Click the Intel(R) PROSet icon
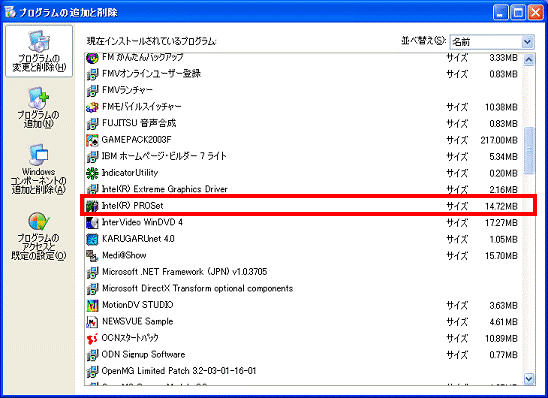The image size is (548, 398). pyautogui.click(x=92, y=206)
